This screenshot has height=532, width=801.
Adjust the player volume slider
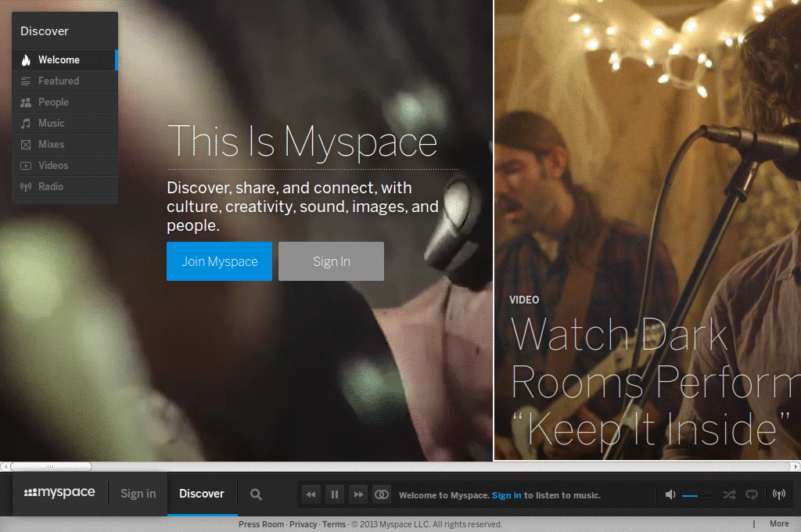point(697,495)
